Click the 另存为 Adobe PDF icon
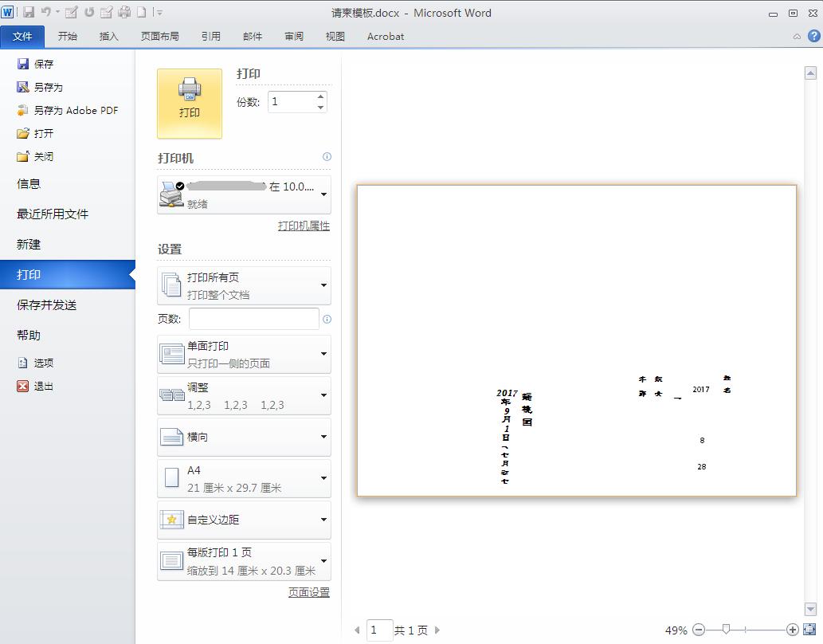The height and width of the screenshot is (644, 823). 22,110
